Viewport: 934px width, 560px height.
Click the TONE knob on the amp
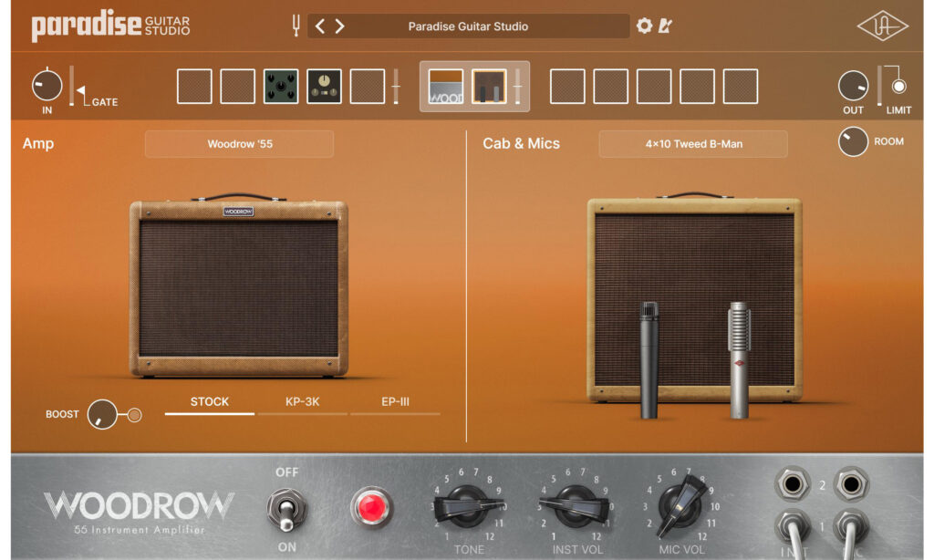[x=469, y=504]
